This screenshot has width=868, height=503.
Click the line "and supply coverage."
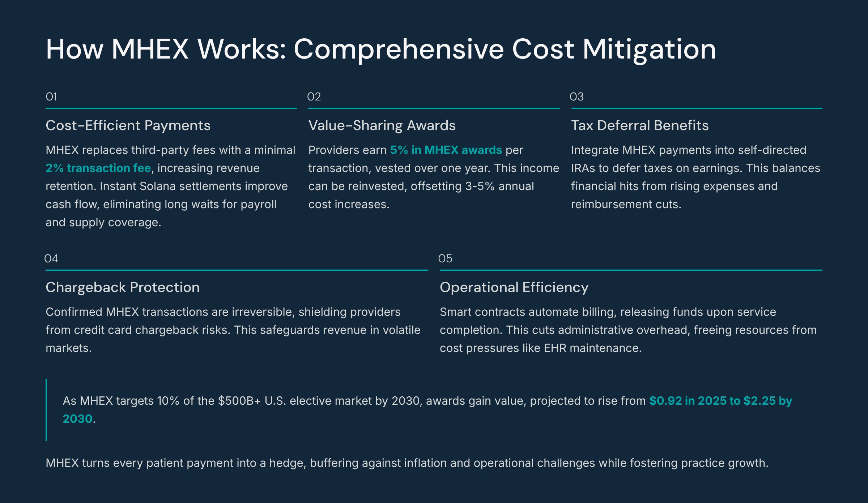[103, 222]
